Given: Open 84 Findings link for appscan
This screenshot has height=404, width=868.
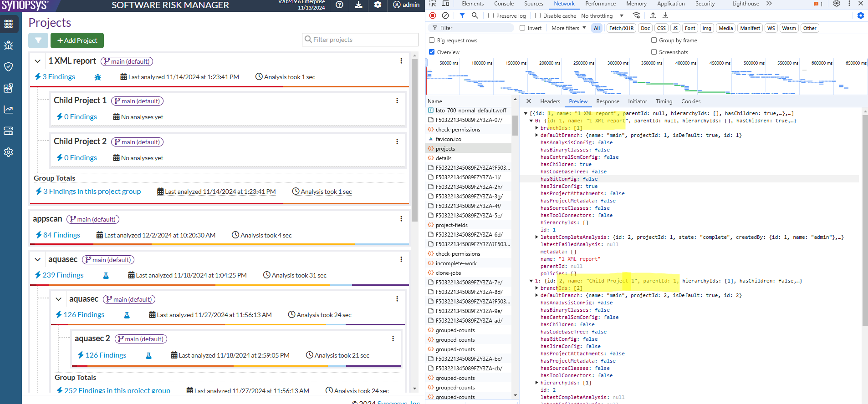Looking at the screenshot, I should 61,235.
